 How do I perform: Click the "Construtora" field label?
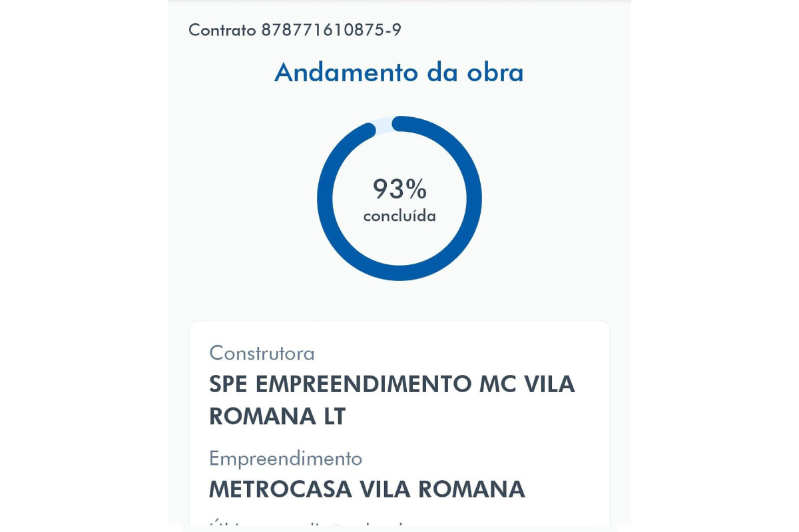pyautogui.click(x=262, y=353)
